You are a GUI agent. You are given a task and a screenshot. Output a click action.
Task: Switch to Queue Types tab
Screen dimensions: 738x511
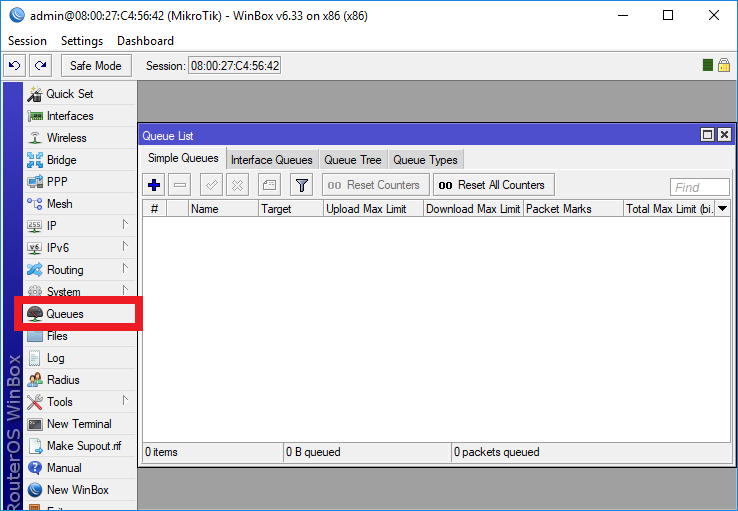425,160
